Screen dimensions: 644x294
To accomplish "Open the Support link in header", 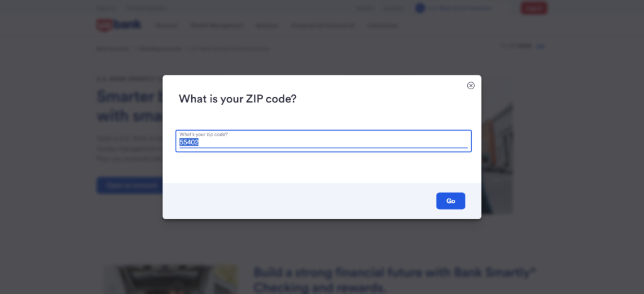I will coord(365,8).
